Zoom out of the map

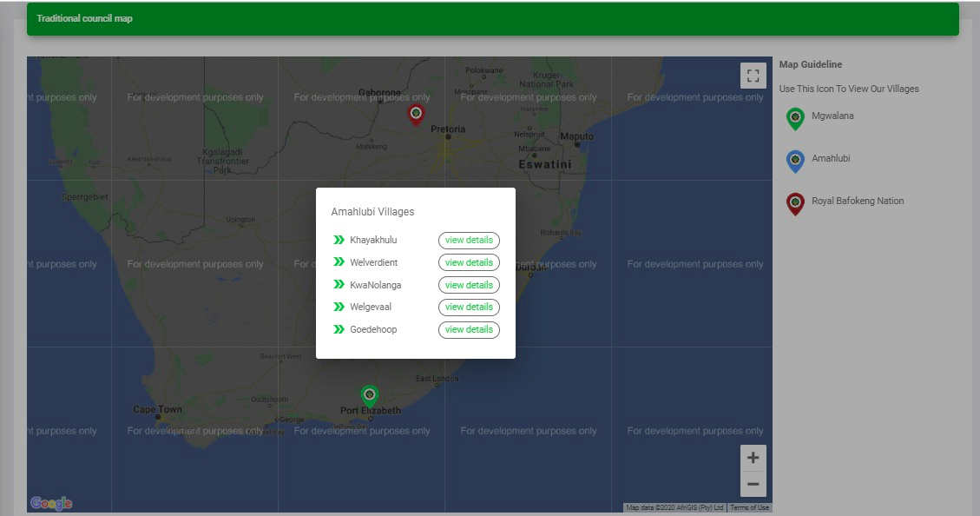pos(753,484)
